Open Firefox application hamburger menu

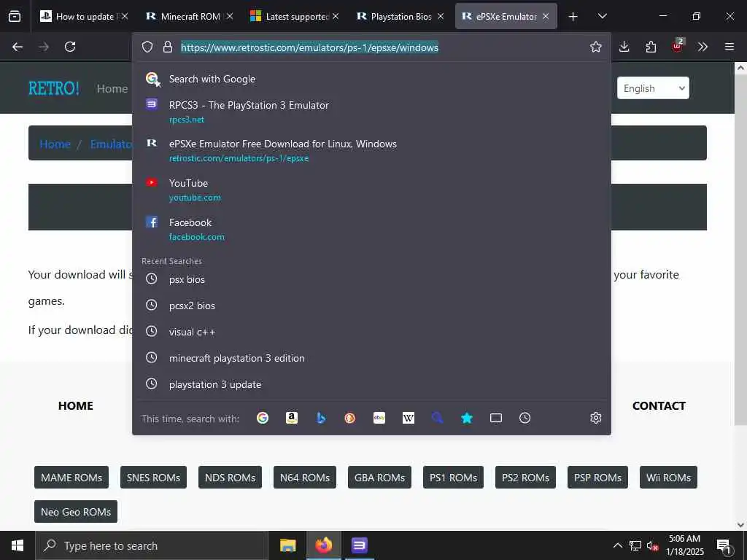click(729, 47)
